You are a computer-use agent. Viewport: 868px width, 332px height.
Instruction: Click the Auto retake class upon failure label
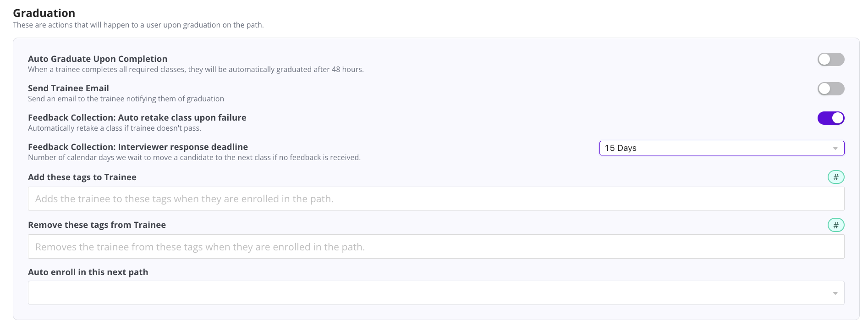click(x=137, y=118)
